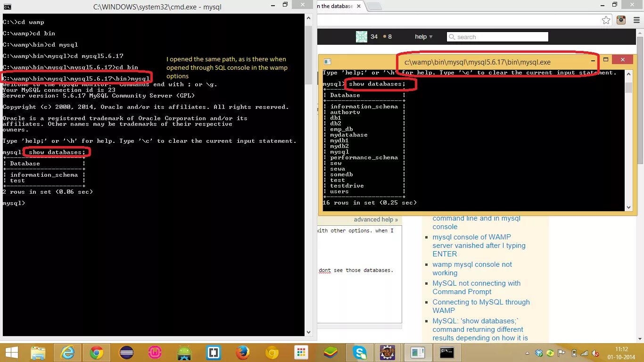Image resolution: width=644 pixels, height=362 pixels.
Task: Launch Internet Explorer from the taskbar
Action: (x=68, y=353)
